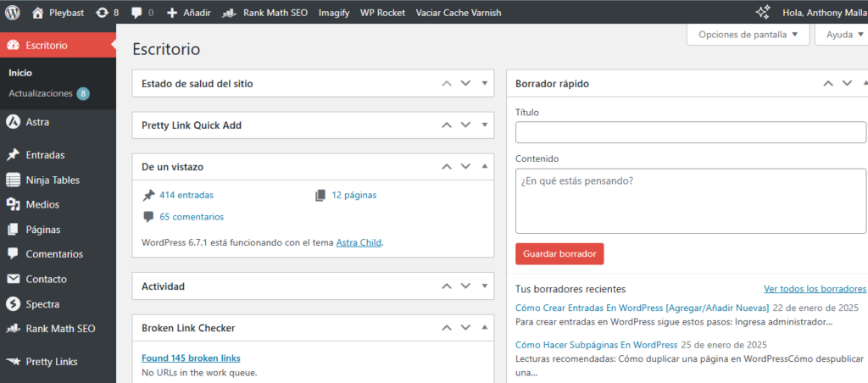Open the comments bubble in admin bar
This screenshot has height=383, width=868.
[x=136, y=13]
